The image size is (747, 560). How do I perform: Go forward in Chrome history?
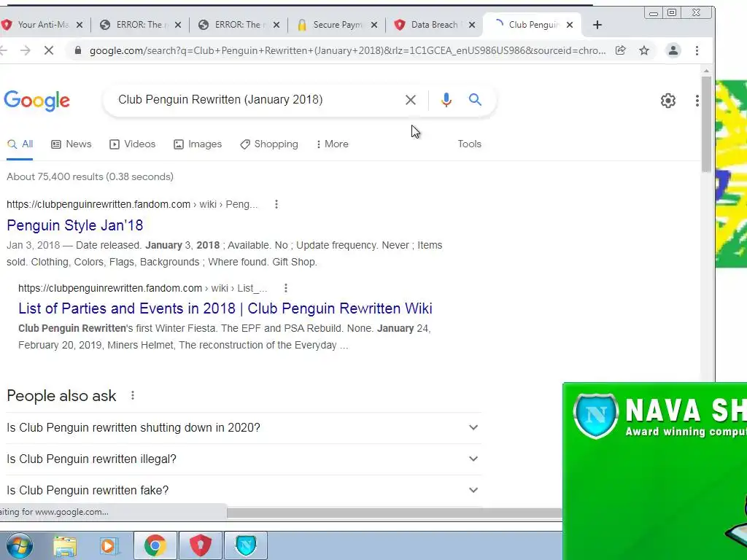26,50
